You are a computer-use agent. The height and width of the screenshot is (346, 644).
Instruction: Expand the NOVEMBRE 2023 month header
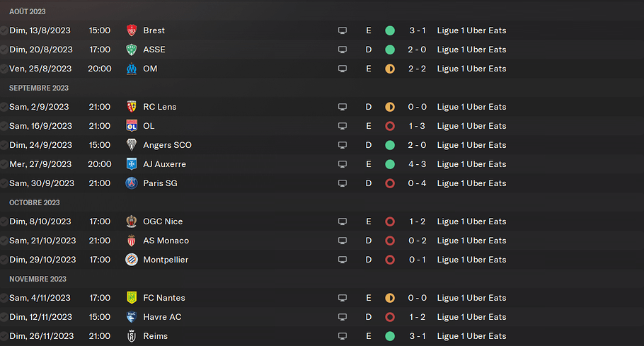tap(38, 279)
